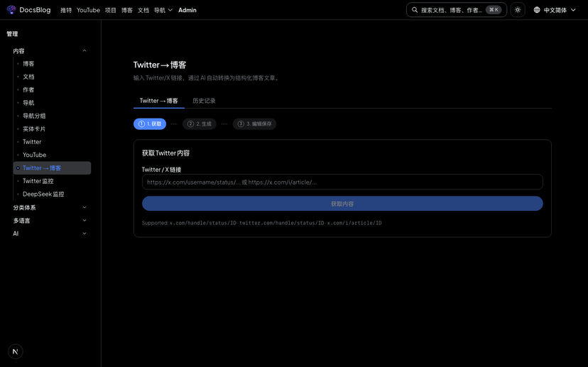This screenshot has height=367, width=588.
Task: Open 博客 in the sidebar
Action: point(28,64)
